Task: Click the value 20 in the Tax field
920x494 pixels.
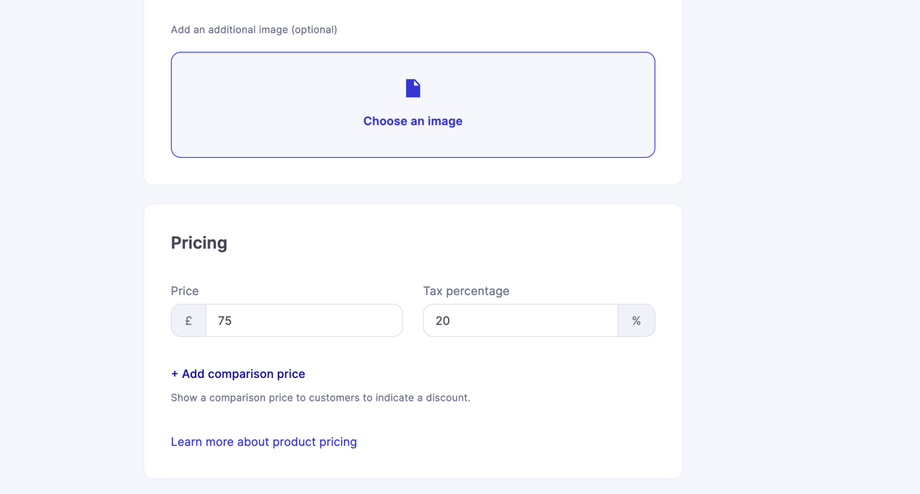Action: click(443, 321)
